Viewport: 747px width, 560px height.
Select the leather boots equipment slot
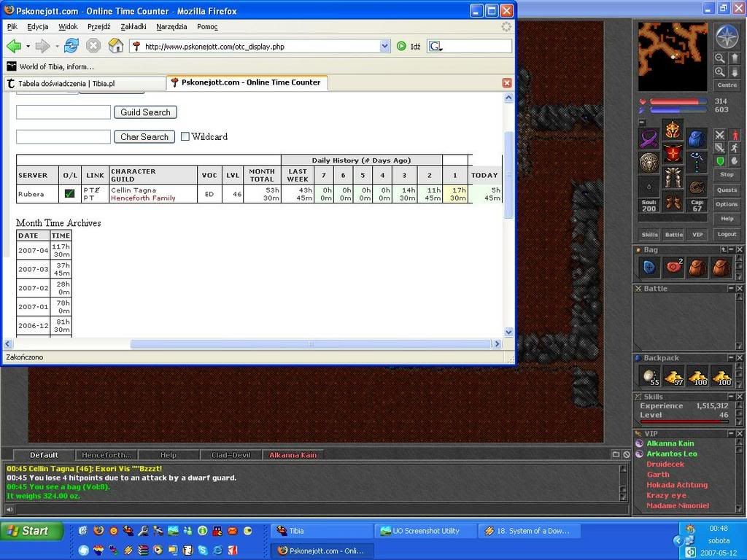pyautogui.click(x=673, y=201)
